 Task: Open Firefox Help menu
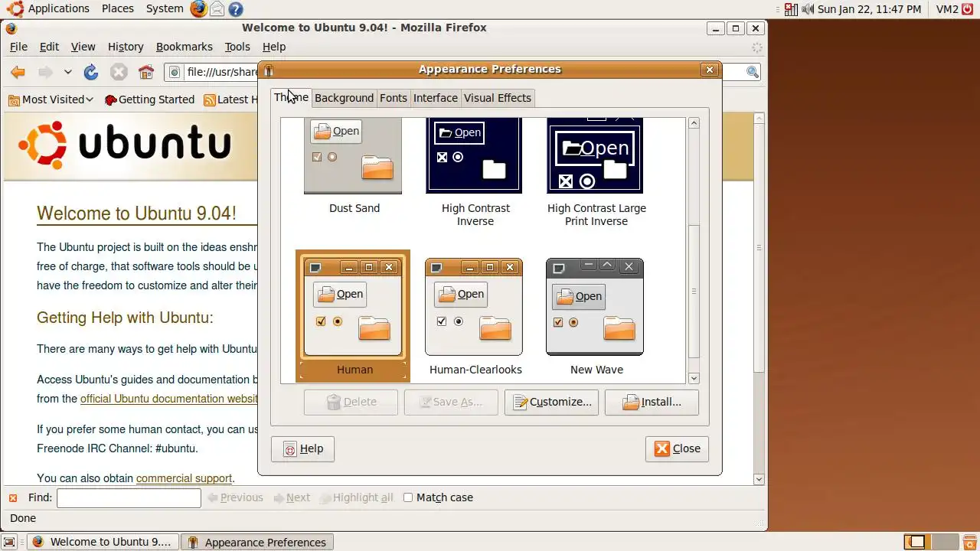tap(274, 47)
